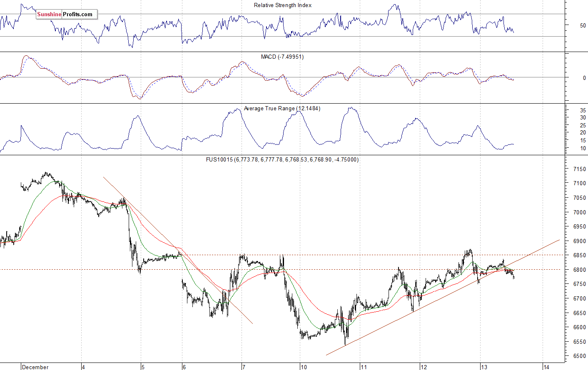This screenshot has width=588, height=370.
Task: Click the date label 11 on axis
Action: pyautogui.click(x=364, y=367)
